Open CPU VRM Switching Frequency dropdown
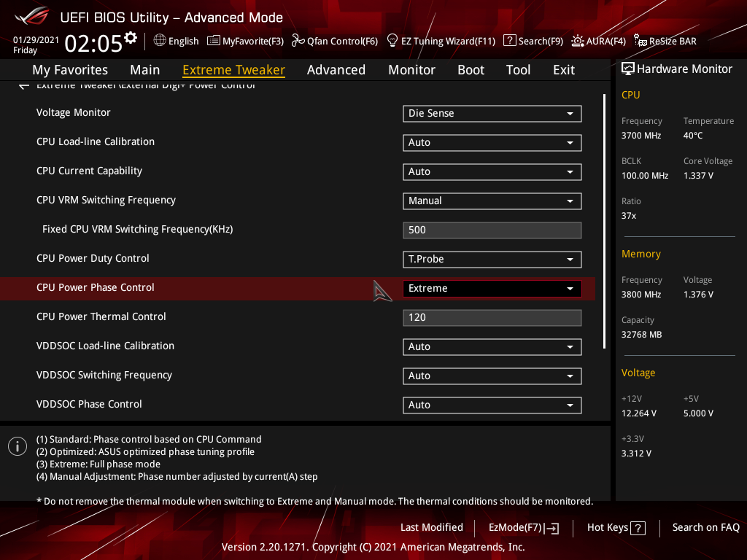The height and width of the screenshot is (560, 747). [x=492, y=201]
